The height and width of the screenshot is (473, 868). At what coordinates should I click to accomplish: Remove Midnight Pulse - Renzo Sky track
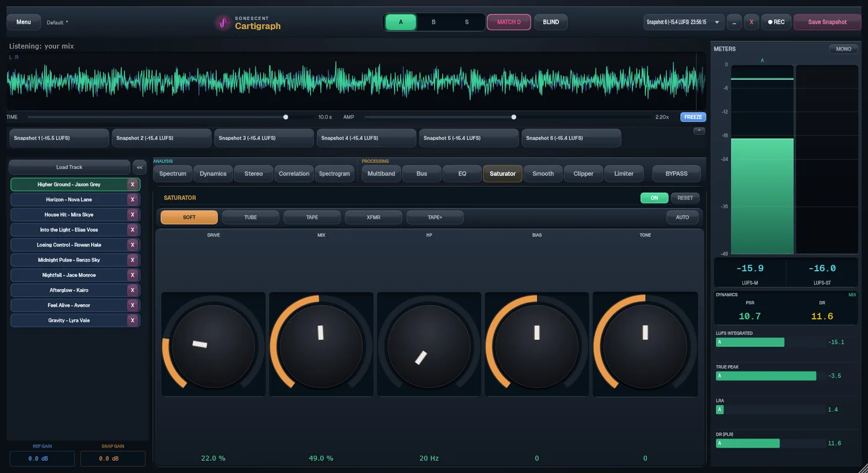[x=133, y=259]
